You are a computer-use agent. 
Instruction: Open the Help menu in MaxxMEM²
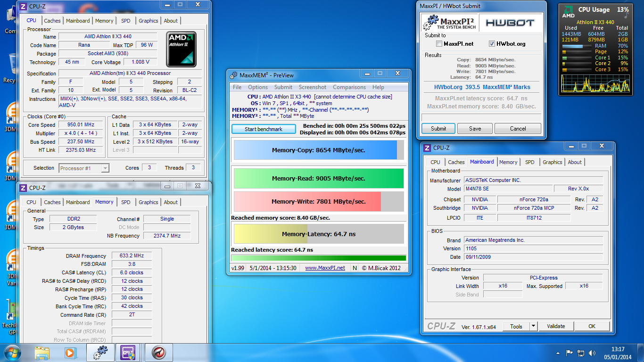(378, 87)
